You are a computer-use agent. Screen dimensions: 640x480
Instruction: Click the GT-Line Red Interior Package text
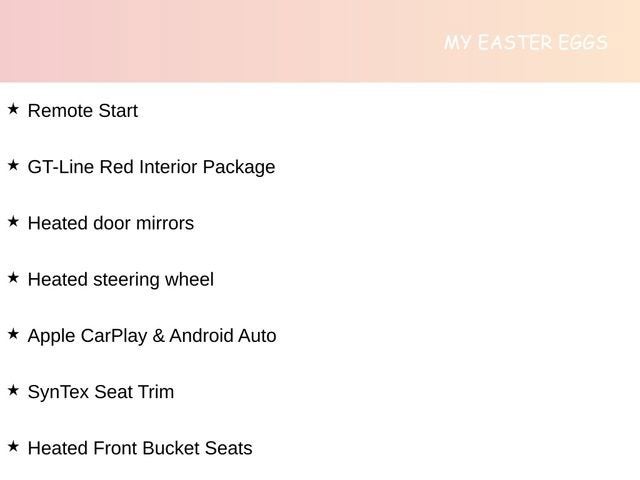click(151, 167)
